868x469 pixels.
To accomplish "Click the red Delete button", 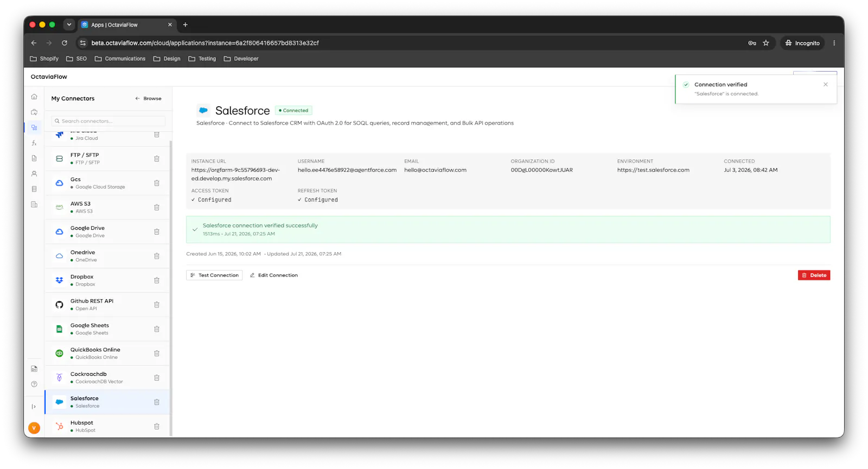I will pyautogui.click(x=814, y=275).
